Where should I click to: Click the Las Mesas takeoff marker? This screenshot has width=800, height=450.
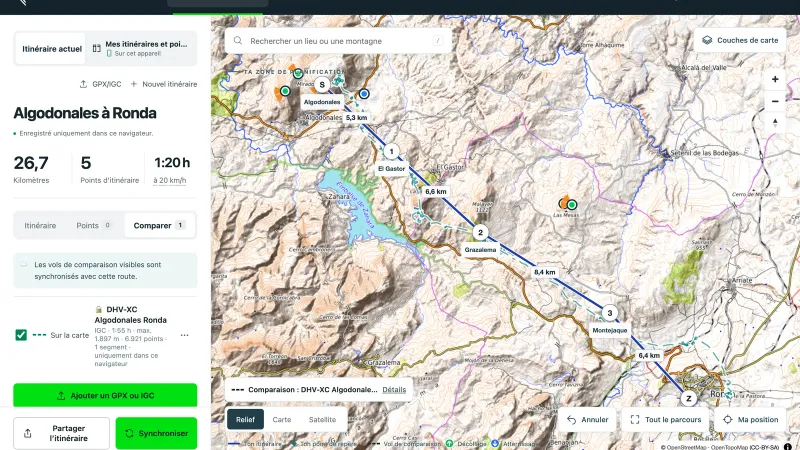[x=571, y=205]
